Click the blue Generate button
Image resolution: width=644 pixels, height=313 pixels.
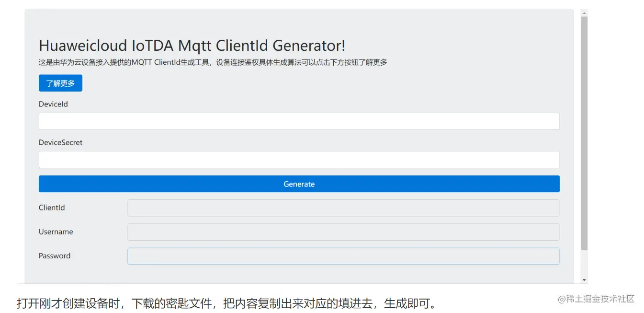point(299,184)
